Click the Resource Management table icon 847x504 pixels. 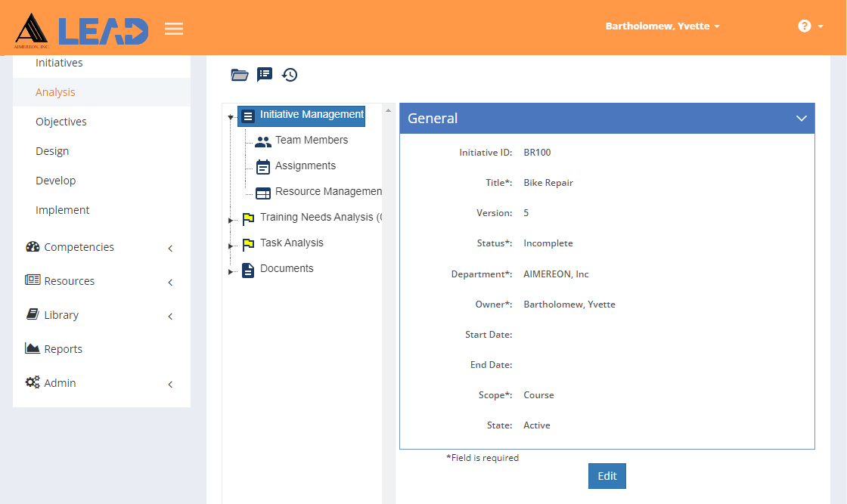pyautogui.click(x=263, y=193)
